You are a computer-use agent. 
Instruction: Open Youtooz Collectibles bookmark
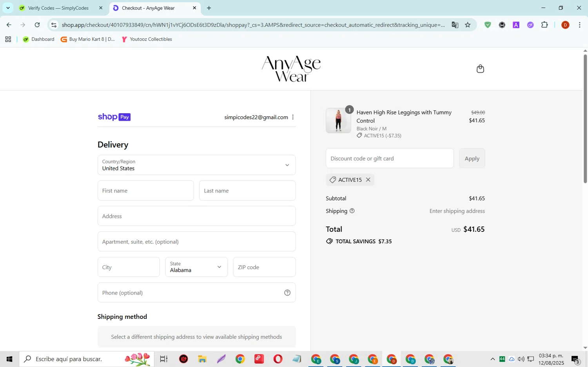coord(147,39)
